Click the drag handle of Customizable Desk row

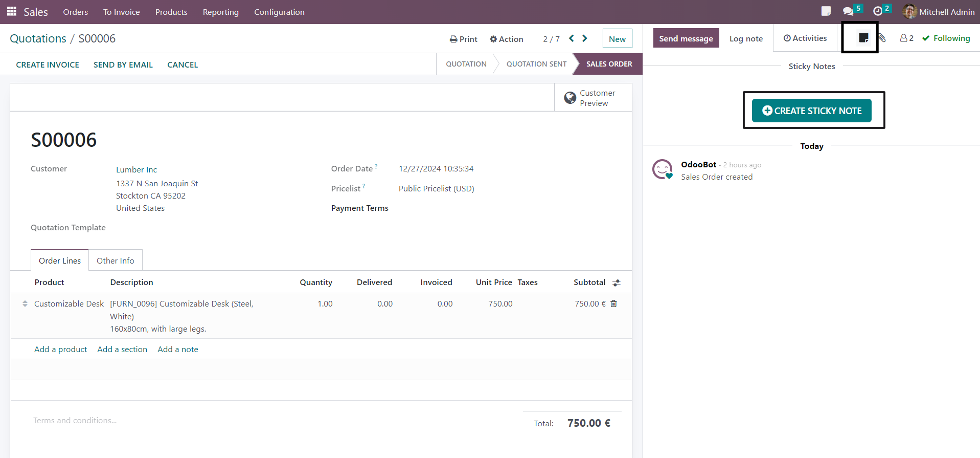pyautogui.click(x=25, y=304)
